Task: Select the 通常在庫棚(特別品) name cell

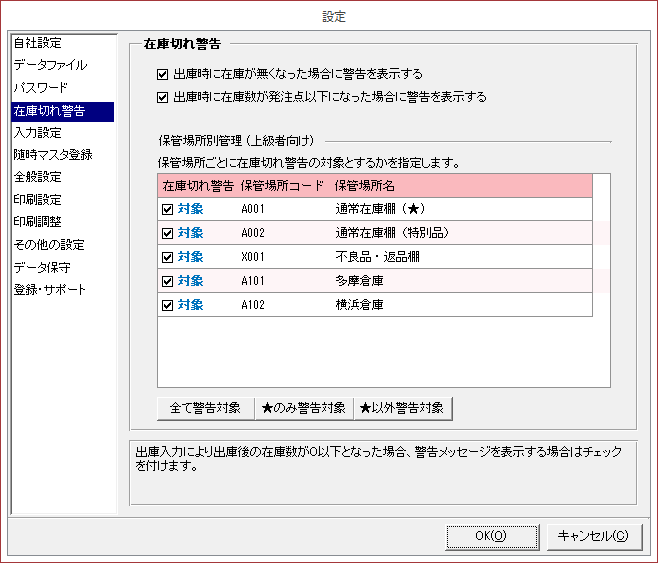Action: tap(392, 233)
